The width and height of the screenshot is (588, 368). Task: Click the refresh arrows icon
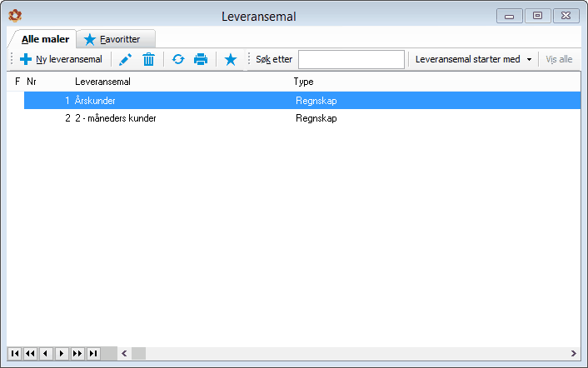click(x=178, y=59)
